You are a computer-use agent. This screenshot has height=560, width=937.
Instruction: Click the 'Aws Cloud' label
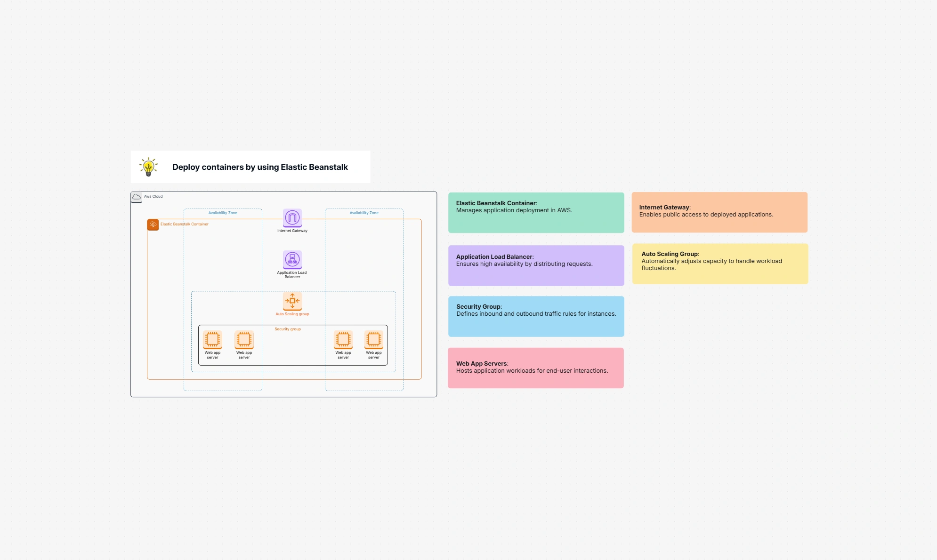[153, 196]
